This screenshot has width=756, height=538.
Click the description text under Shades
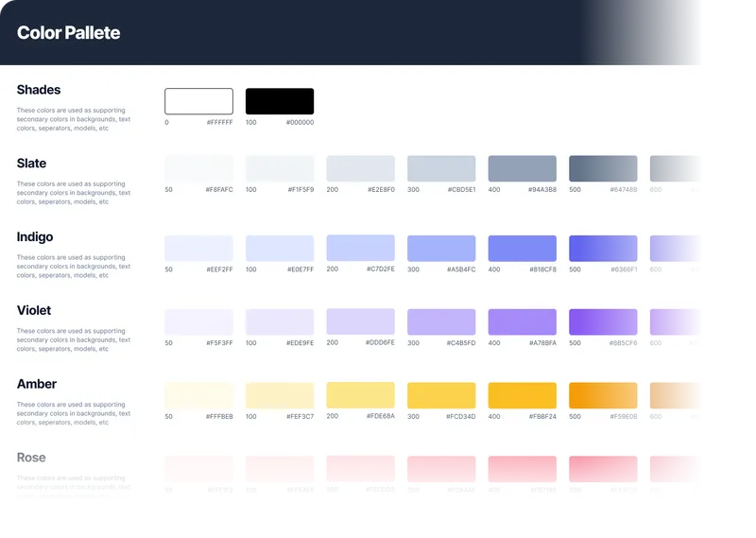[x=74, y=119]
